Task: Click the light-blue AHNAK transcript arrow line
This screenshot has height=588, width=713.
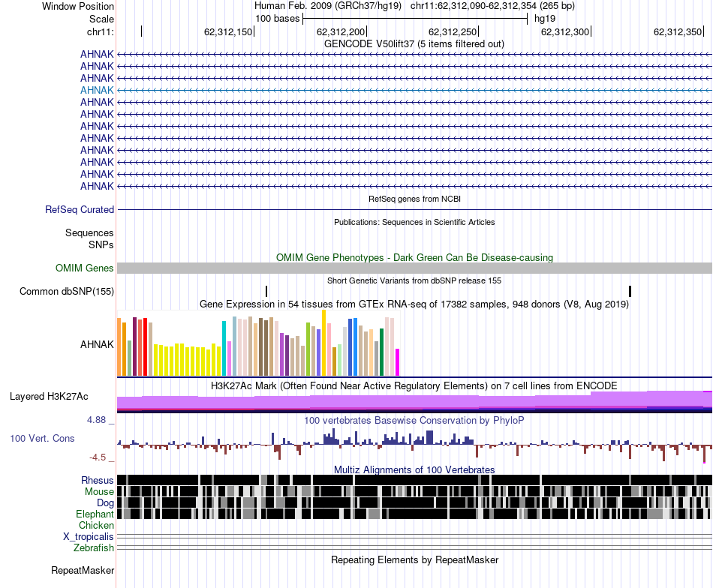Action: [414, 91]
